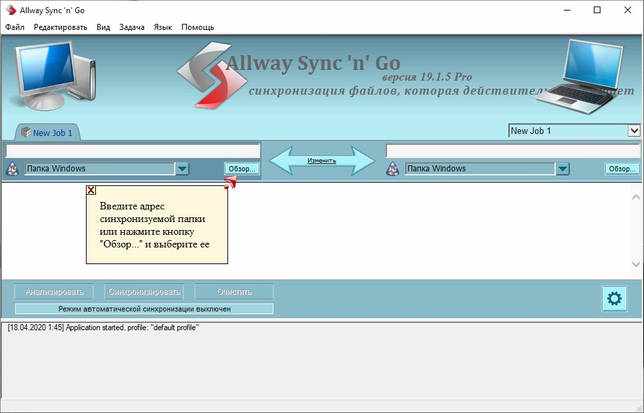The width and height of the screenshot is (644, 413).
Task: Select the New Job 1 tab
Action: coord(47,132)
